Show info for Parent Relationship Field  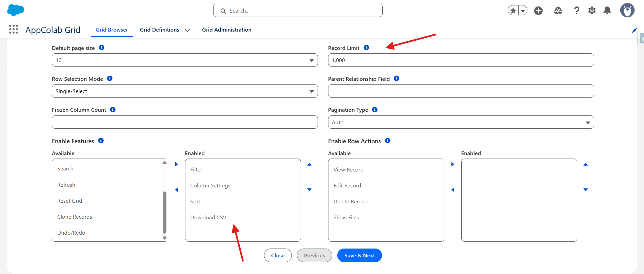tap(396, 78)
